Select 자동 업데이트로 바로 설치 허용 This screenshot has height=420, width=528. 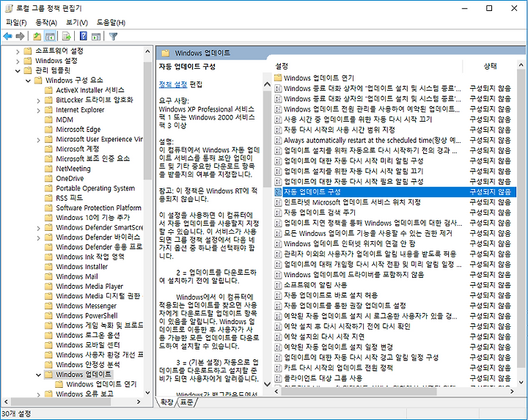pos(331,295)
